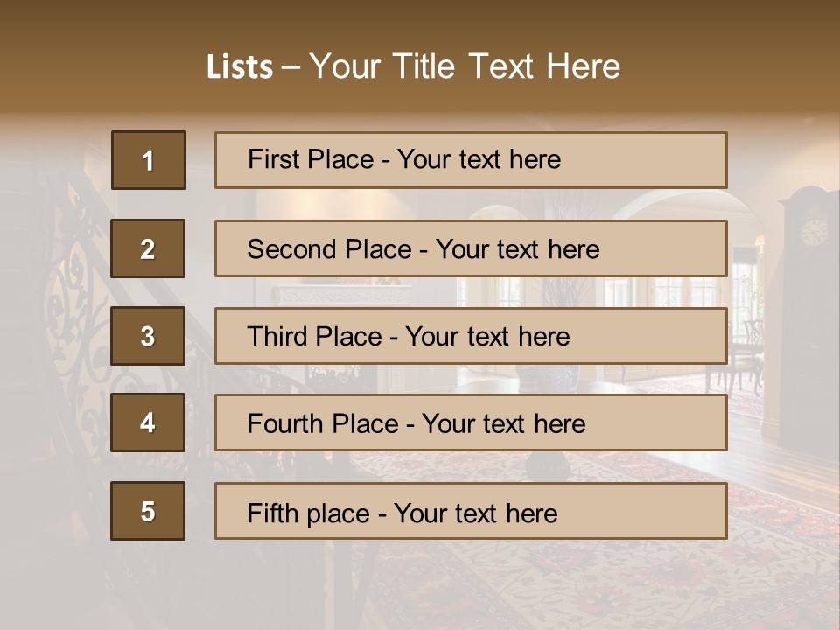The image size is (840, 630).
Task: Click the words 'Fifth place' in the last bar
Action: tap(309, 514)
